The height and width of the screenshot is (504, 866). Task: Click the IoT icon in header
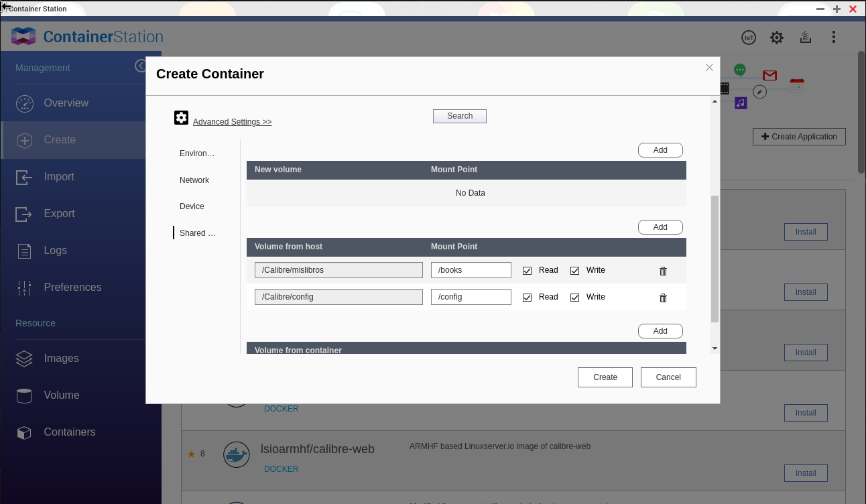749,38
